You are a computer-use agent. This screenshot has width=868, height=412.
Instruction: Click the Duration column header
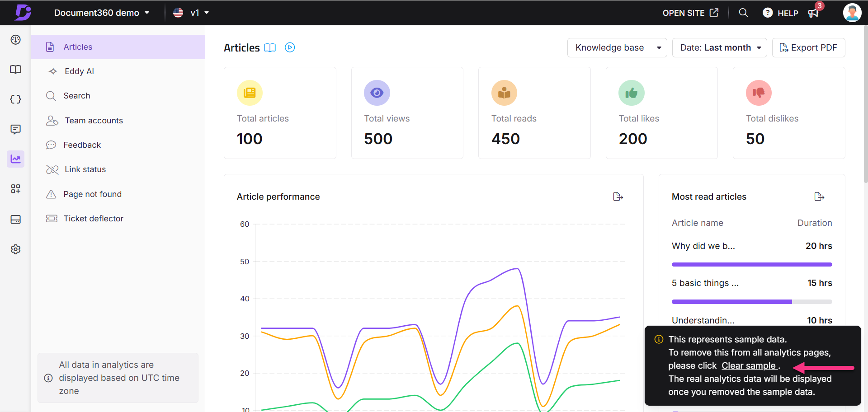815,223
